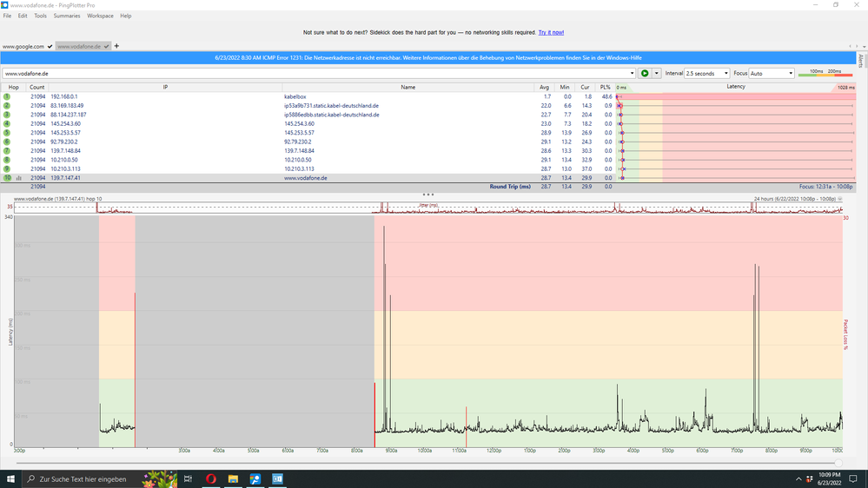This screenshot has height=488, width=868.
Task: Select ip5886edbb.static.kabel-deutschland.de name cell
Action: tap(332, 115)
